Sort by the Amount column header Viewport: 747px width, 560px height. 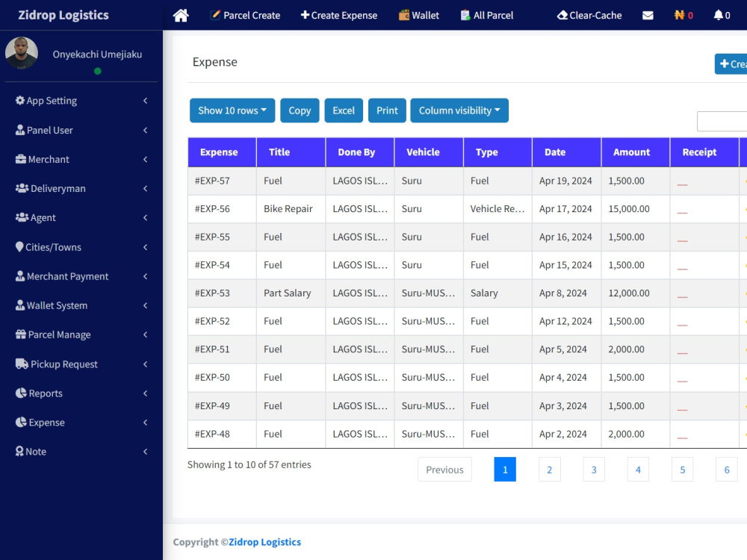[636, 152]
